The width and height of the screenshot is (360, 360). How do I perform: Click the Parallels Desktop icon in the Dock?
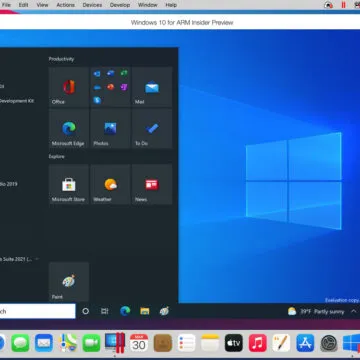point(115,342)
